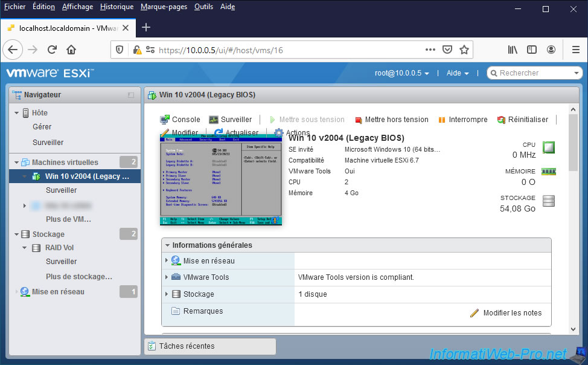588x365 pixels.
Task: Open the VM Console
Action: (180, 120)
